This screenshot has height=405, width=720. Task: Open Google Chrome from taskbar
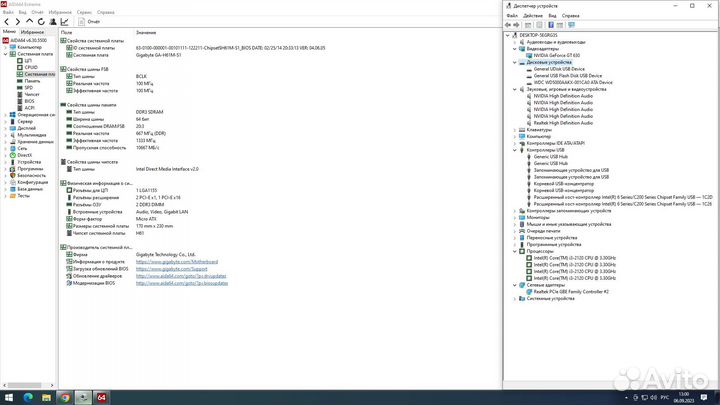pos(65,397)
